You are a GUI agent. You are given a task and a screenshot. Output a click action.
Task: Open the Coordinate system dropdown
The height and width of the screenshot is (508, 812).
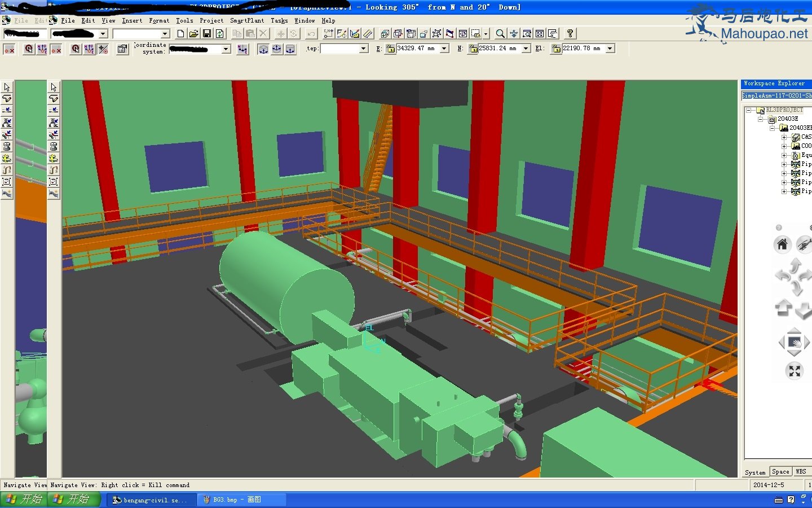coord(226,49)
